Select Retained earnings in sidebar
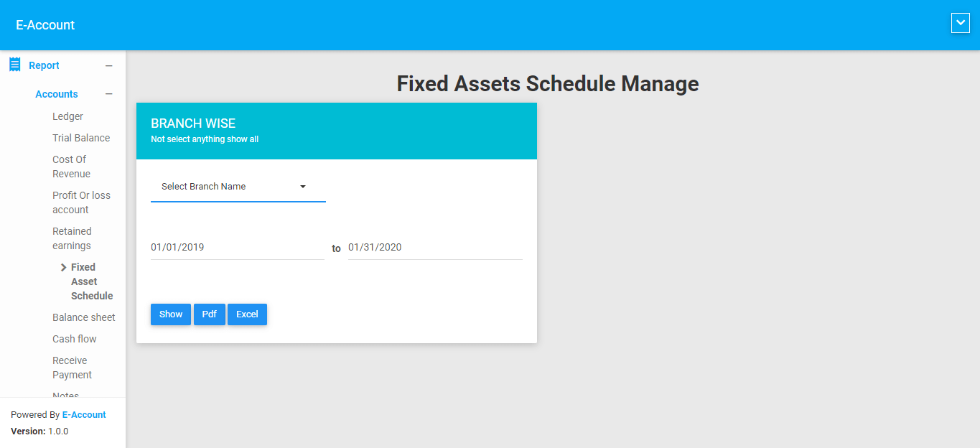 pyautogui.click(x=72, y=238)
